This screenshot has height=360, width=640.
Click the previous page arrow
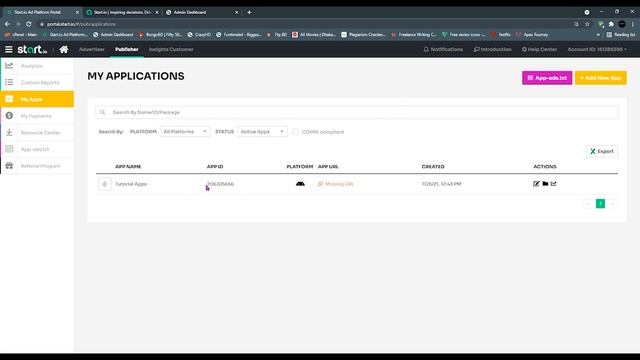(x=588, y=203)
